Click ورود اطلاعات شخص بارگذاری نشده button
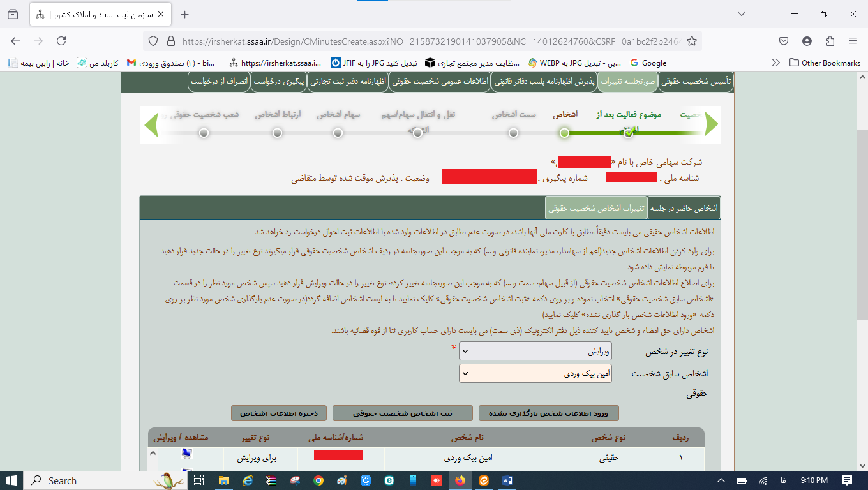The image size is (868, 490). pyautogui.click(x=549, y=413)
